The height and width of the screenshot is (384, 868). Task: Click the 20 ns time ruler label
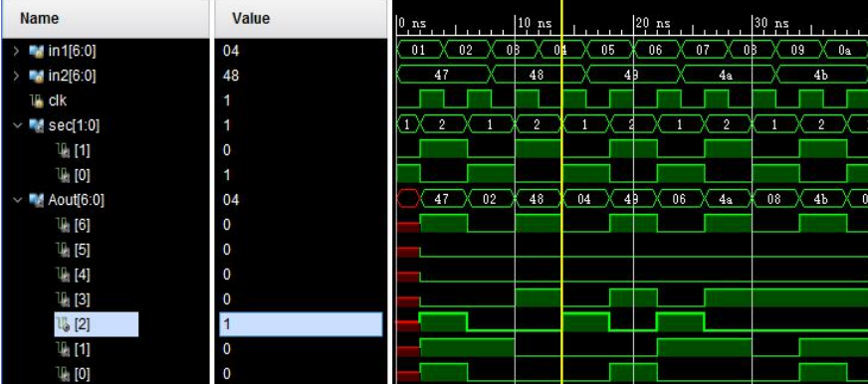pos(653,23)
